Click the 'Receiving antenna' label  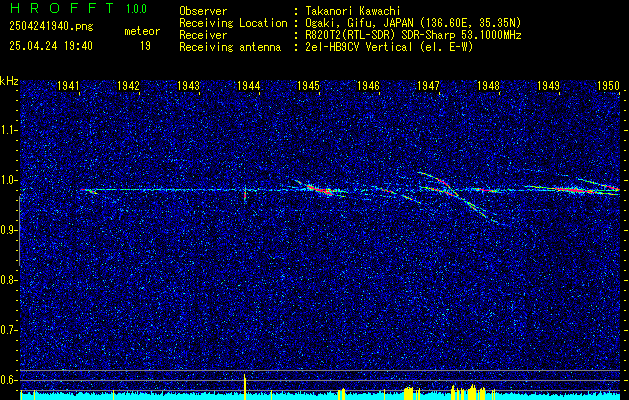coord(230,47)
